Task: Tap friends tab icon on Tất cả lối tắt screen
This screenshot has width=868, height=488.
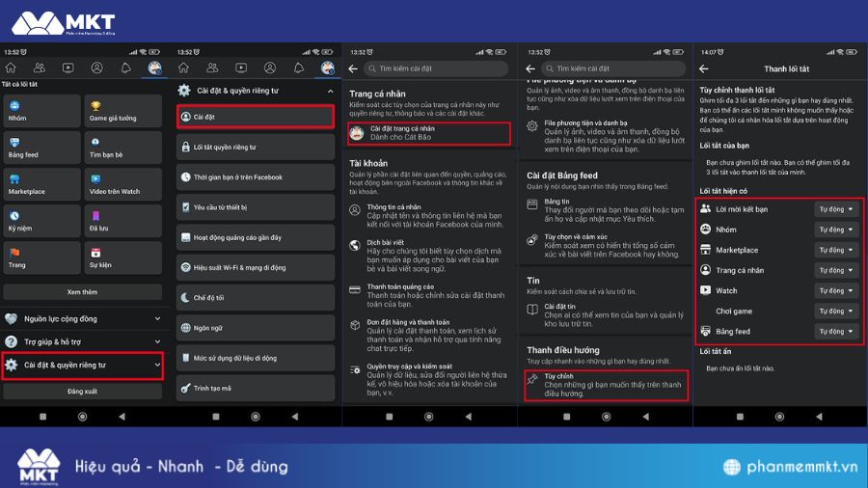Action: 40,68
